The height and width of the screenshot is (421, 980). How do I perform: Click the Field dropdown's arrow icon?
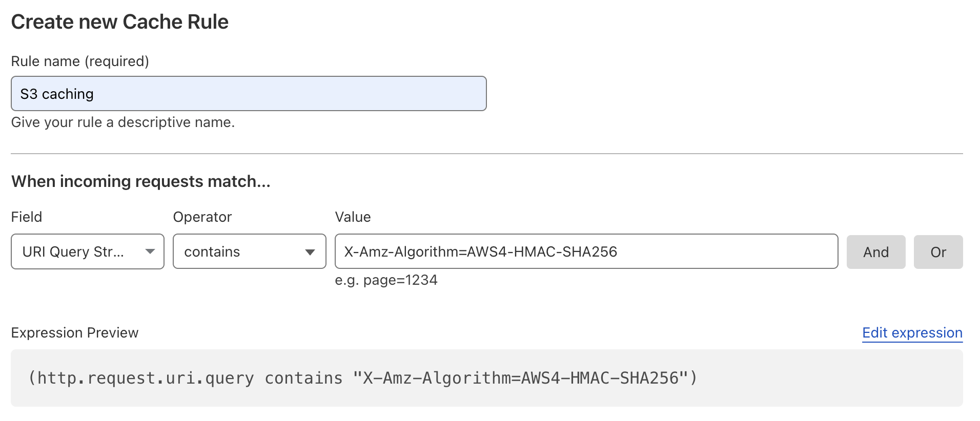[x=150, y=251]
